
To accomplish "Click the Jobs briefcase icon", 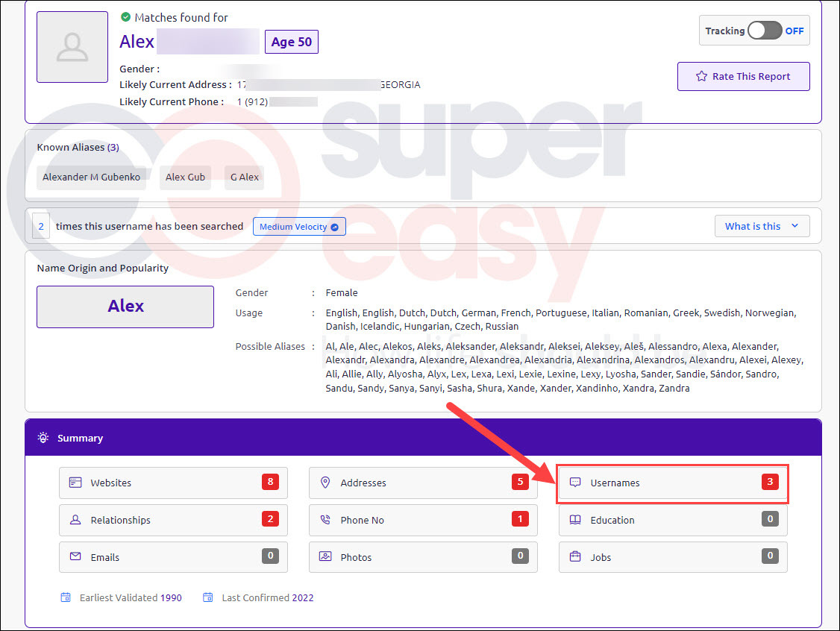I will 575,556.
